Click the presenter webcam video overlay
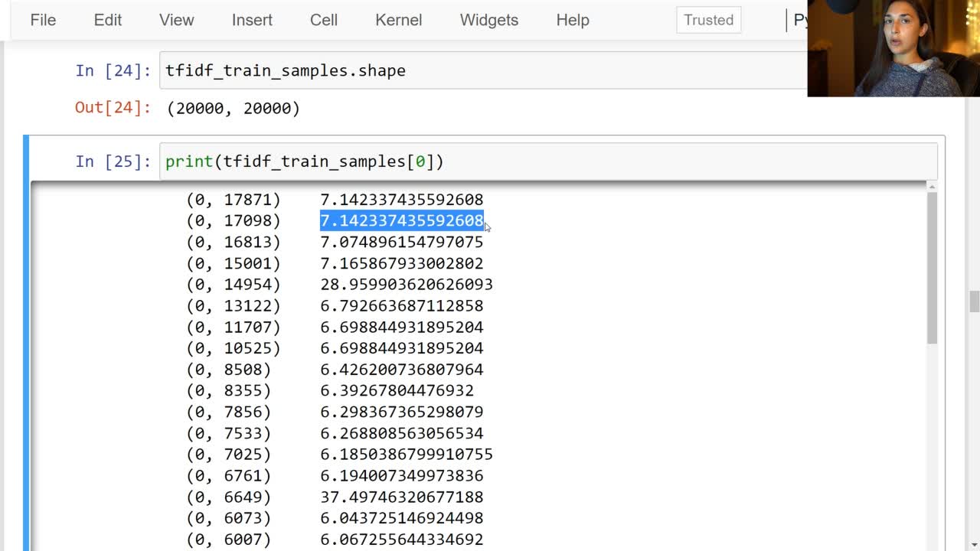 click(893, 47)
